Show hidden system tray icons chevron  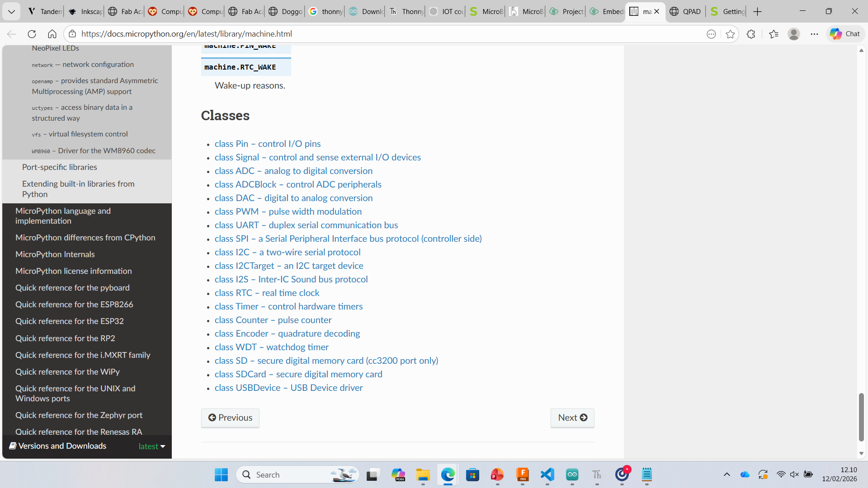click(x=727, y=474)
